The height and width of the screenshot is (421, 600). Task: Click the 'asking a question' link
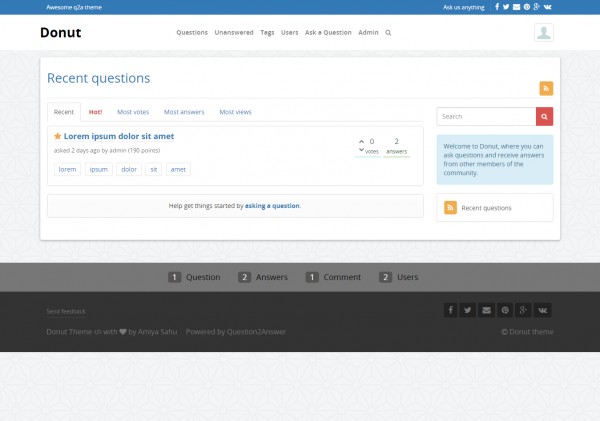coord(272,206)
